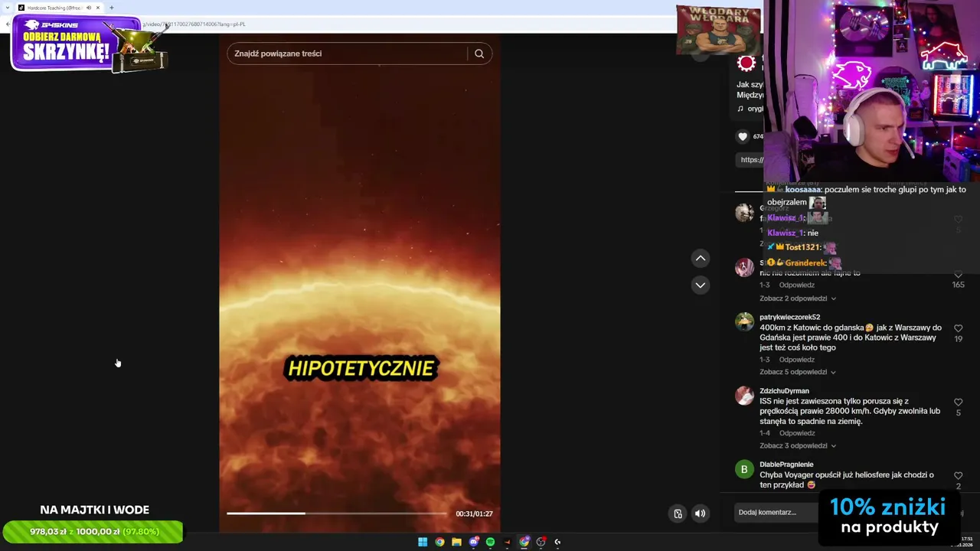Expand 'Zobacz 3 odpowiedzi' replies

(x=798, y=445)
